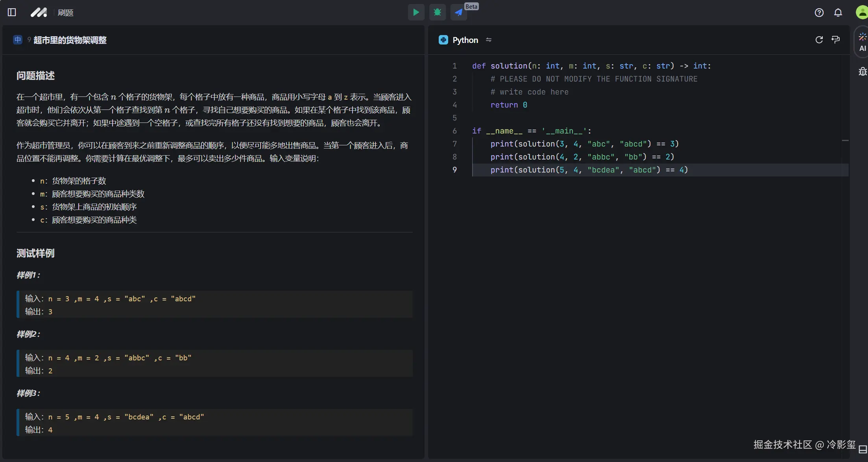This screenshot has width=868, height=462.
Task: Toggle word wrap in editor
Action: click(835, 40)
